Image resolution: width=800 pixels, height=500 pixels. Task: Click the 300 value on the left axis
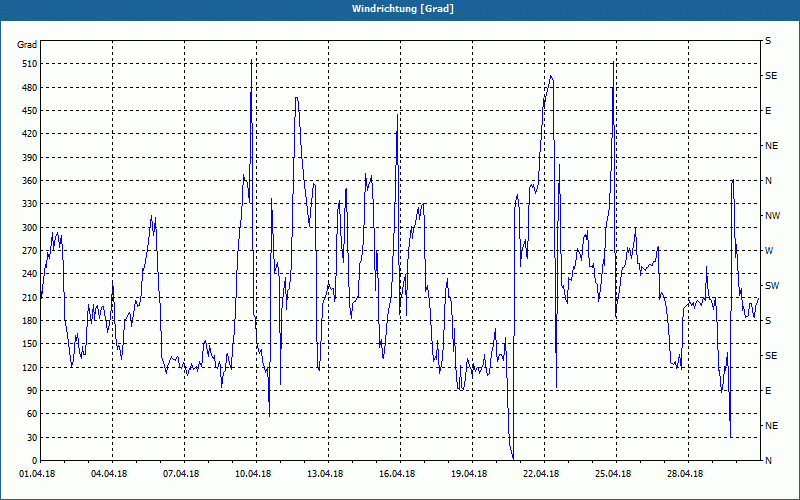(30, 228)
